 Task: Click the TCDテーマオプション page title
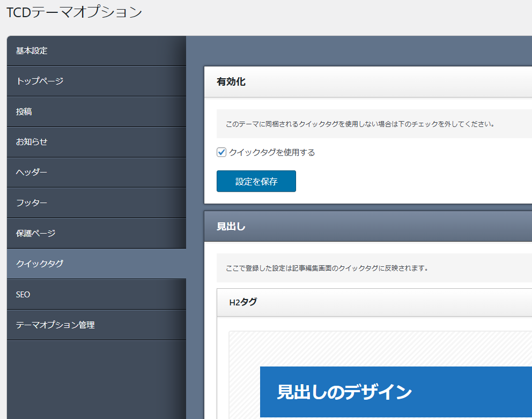click(x=74, y=12)
